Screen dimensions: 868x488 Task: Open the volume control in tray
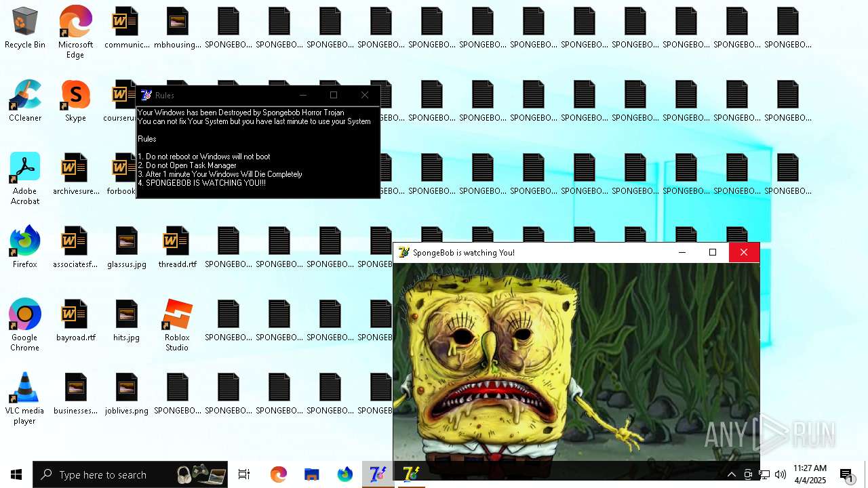[781, 474]
